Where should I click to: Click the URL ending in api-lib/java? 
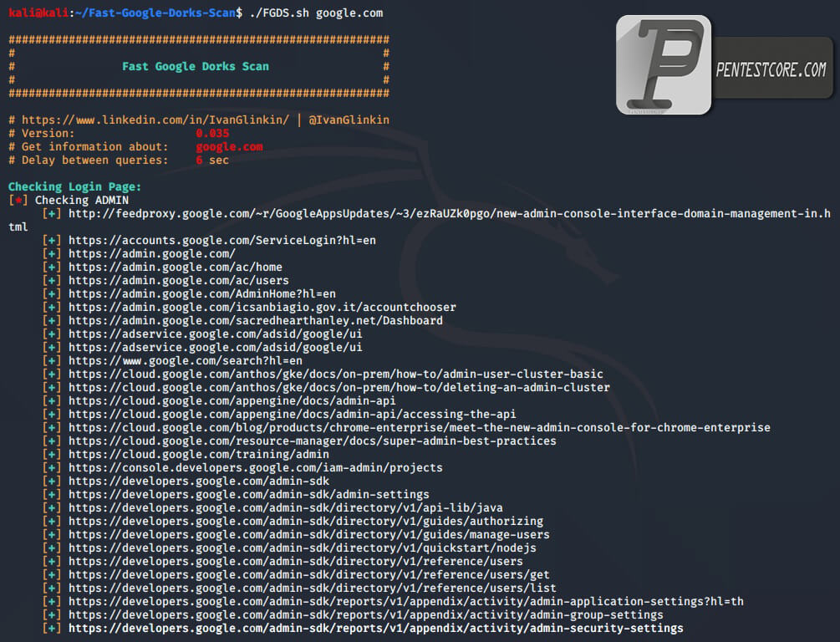click(x=286, y=508)
